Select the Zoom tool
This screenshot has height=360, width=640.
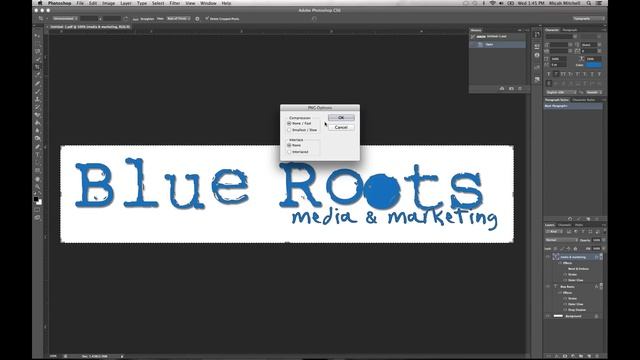coord(38,187)
